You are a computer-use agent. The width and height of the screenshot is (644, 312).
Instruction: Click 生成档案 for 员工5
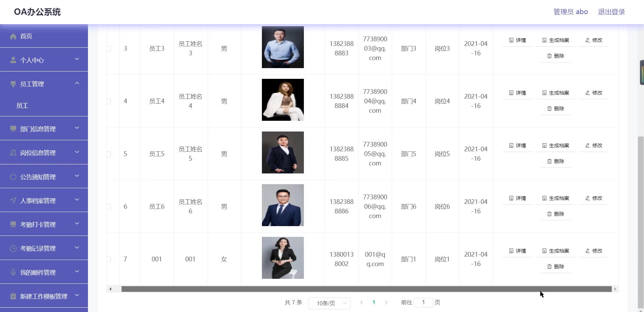coord(556,145)
